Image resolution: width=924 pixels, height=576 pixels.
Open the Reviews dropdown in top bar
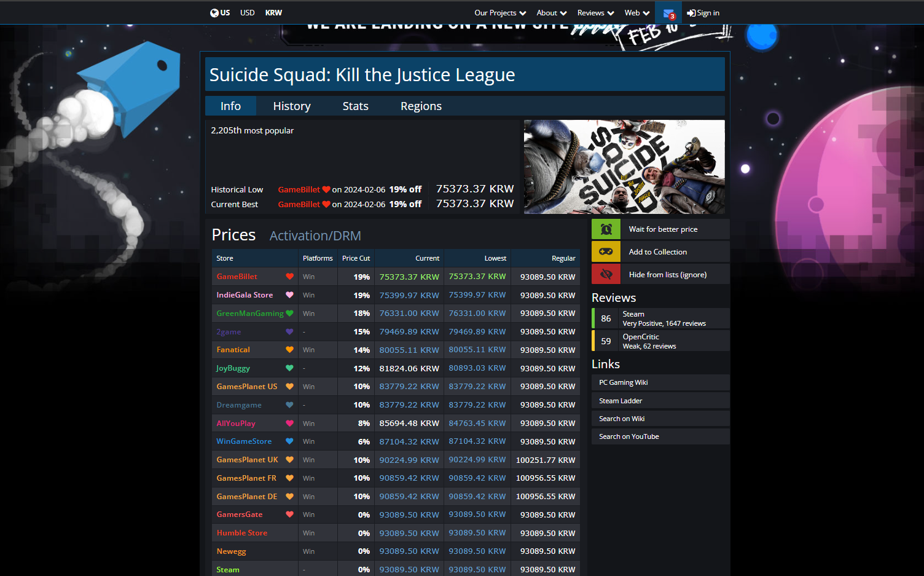[x=596, y=13]
